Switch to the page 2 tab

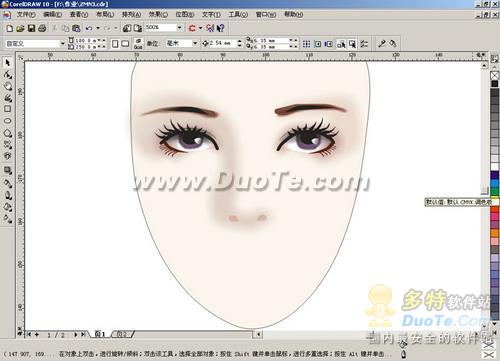tap(122, 334)
